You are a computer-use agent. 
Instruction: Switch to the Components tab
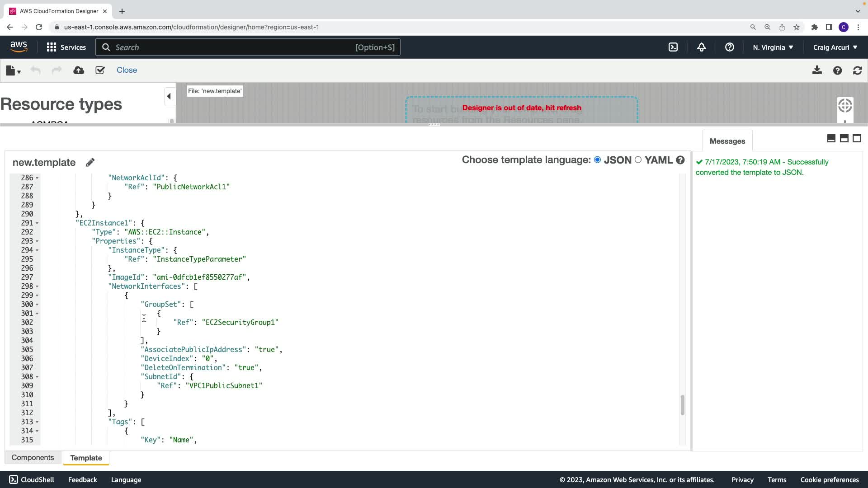pos(33,457)
